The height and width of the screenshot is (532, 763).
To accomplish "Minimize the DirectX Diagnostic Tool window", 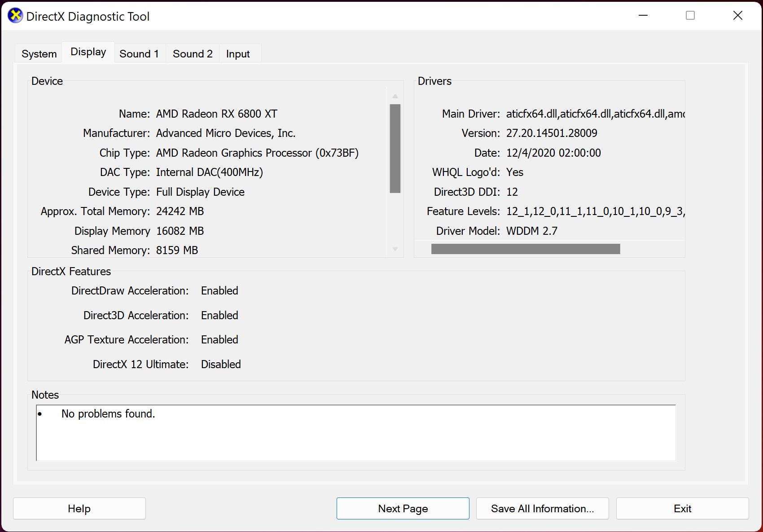I will pyautogui.click(x=643, y=16).
